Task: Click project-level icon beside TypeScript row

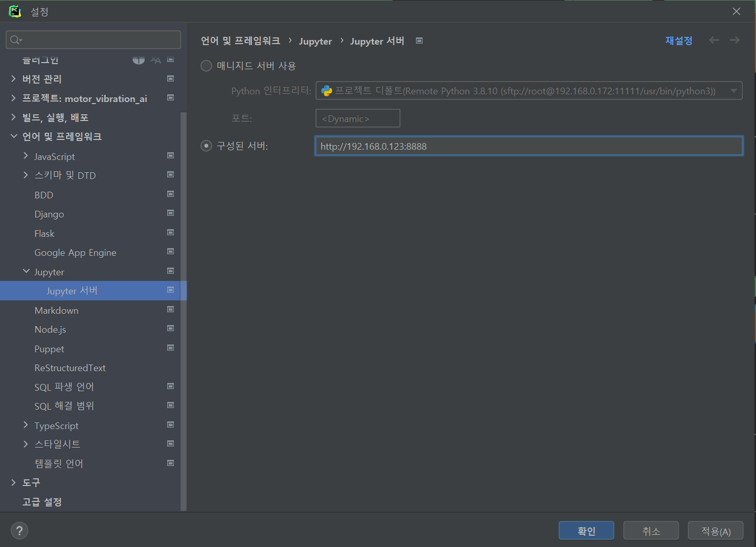Action: click(x=171, y=424)
